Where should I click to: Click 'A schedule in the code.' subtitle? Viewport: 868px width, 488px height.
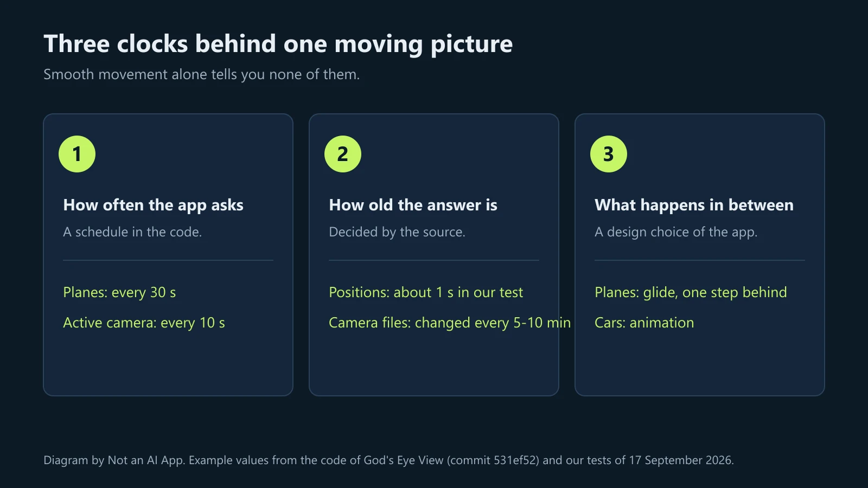(132, 232)
